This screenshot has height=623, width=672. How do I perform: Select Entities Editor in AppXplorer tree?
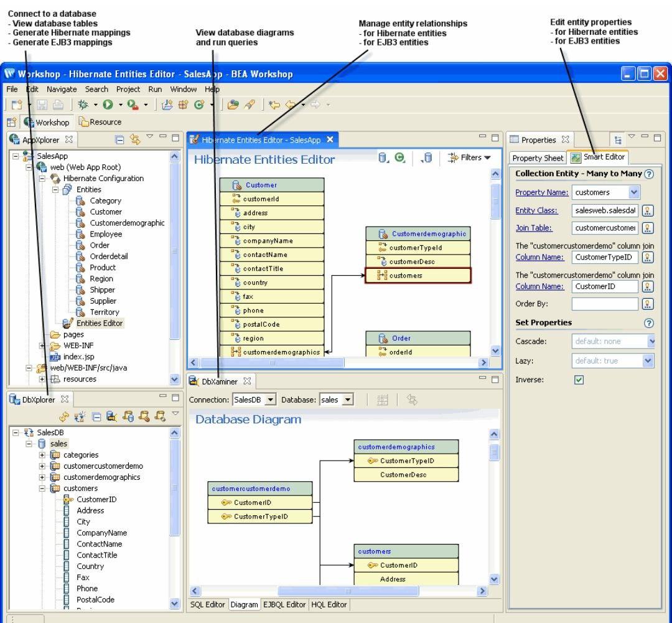point(100,323)
